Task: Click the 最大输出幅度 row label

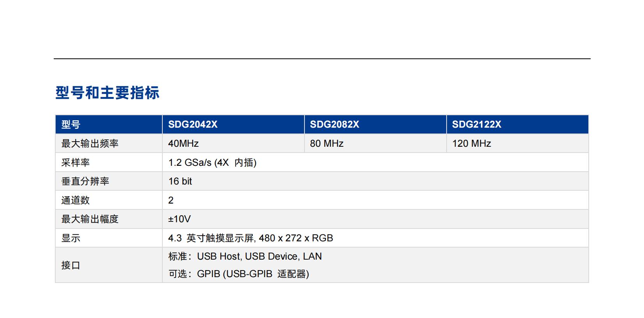Action: tap(90, 219)
